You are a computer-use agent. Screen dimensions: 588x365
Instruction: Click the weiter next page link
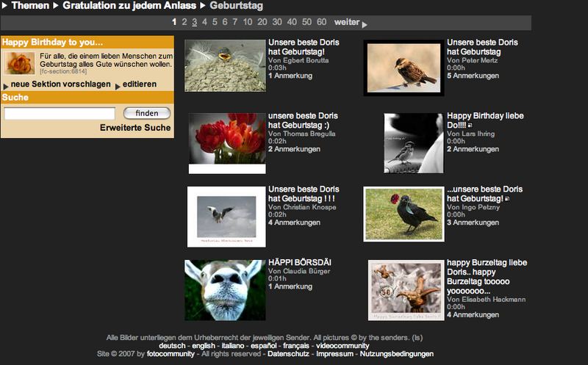pyautogui.click(x=346, y=22)
